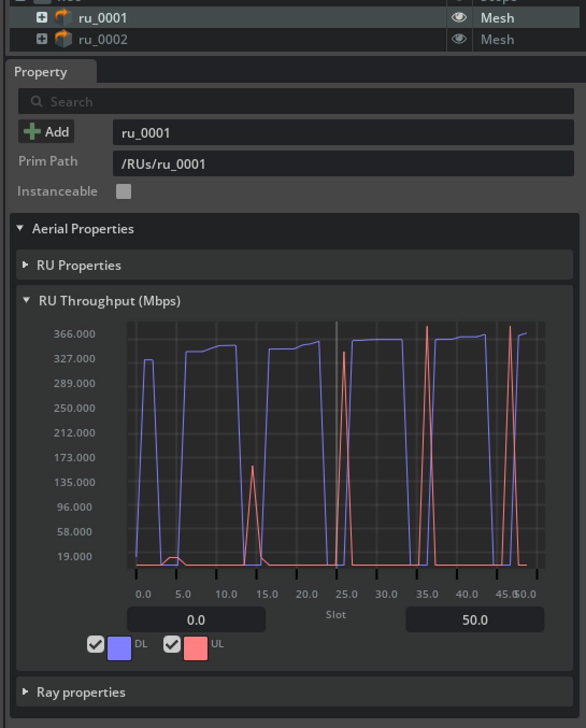Click the search magnifier icon
The width and height of the screenshot is (586, 728).
click(x=37, y=102)
